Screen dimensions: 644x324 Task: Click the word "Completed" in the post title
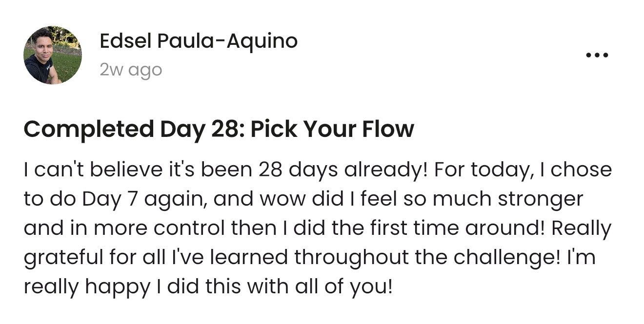tap(88, 129)
